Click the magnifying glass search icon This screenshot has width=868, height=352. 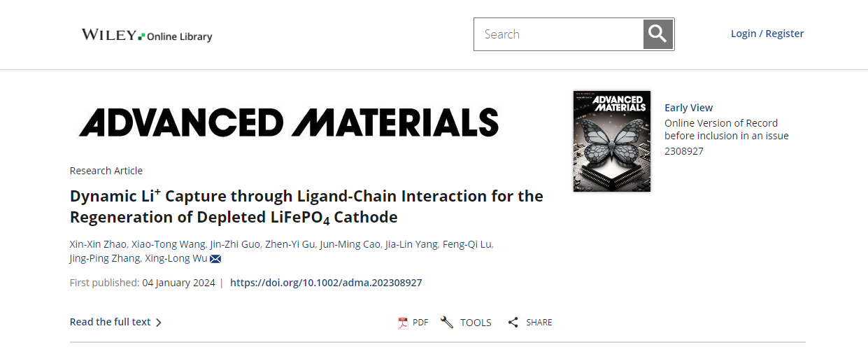click(x=657, y=34)
